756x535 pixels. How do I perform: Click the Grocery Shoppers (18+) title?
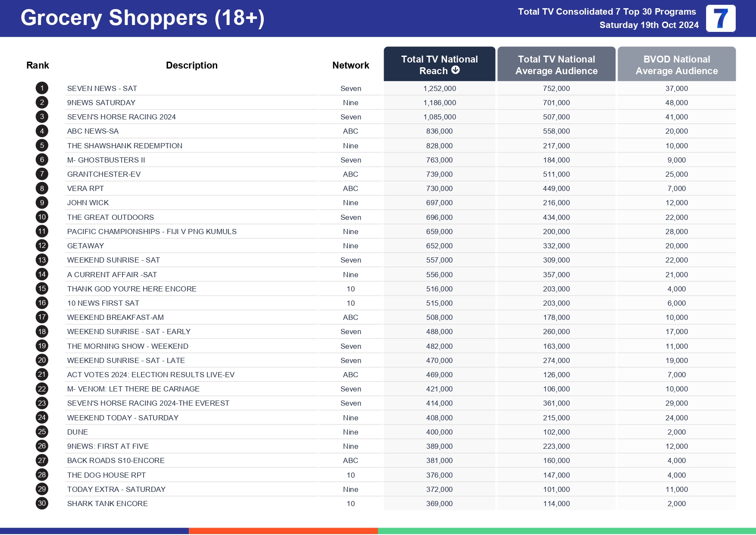[142, 18]
